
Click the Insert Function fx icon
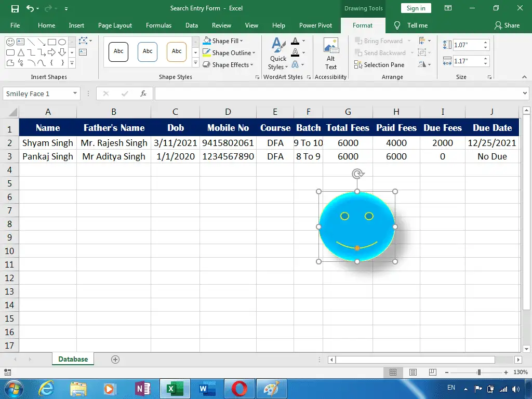143,94
